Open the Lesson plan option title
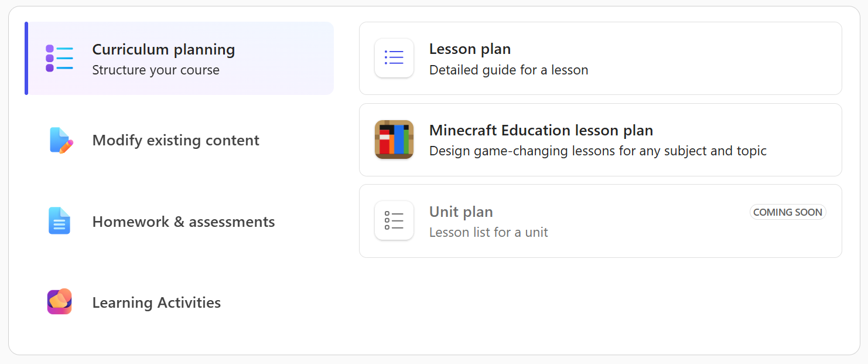Viewport: 868px width, 364px height. [x=470, y=49]
